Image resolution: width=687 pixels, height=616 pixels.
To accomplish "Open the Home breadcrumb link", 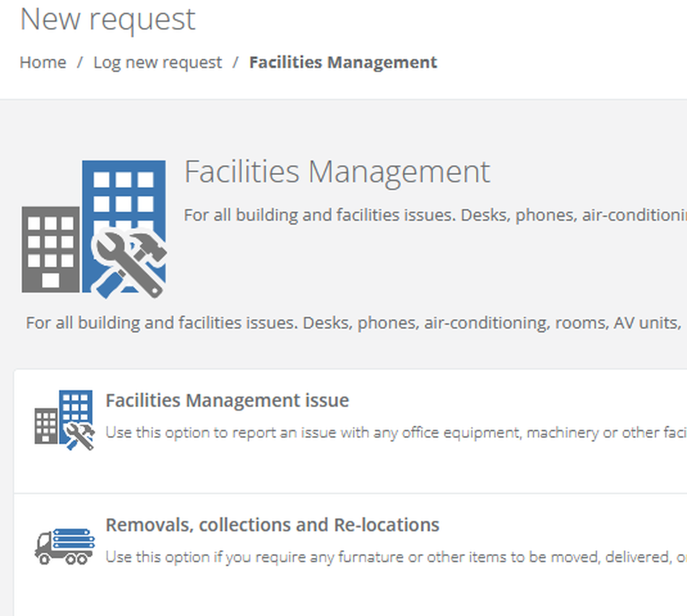I will click(43, 62).
